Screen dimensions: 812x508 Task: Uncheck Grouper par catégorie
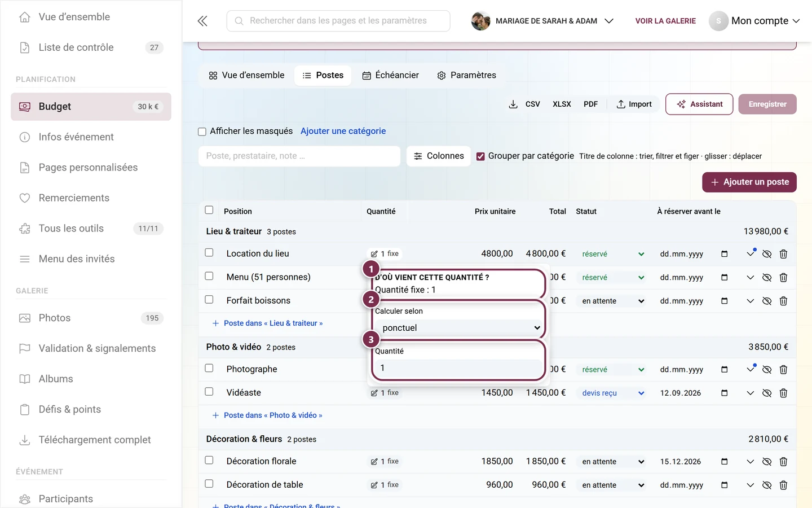coord(480,156)
